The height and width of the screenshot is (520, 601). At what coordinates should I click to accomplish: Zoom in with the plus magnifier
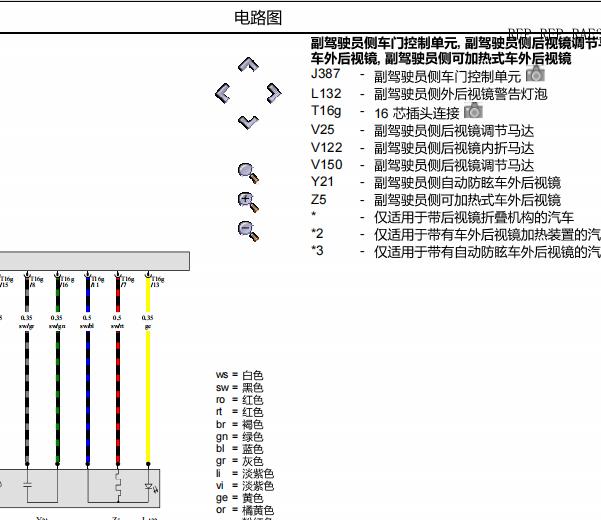(248, 202)
